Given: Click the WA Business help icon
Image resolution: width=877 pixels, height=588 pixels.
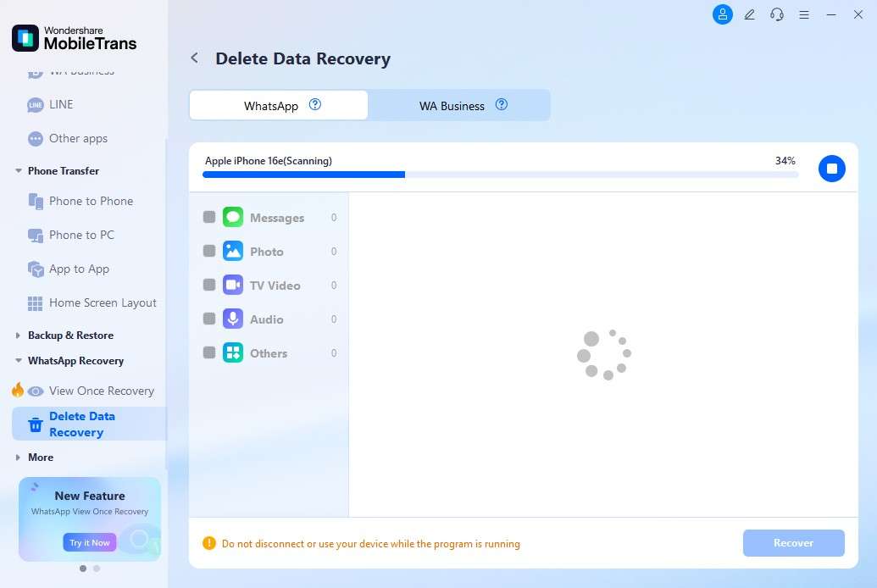Looking at the screenshot, I should point(502,105).
